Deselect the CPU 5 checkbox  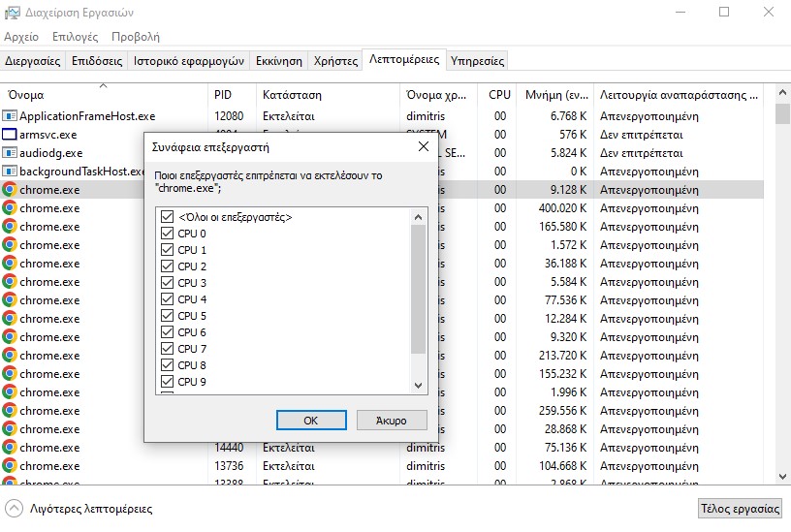pos(167,316)
